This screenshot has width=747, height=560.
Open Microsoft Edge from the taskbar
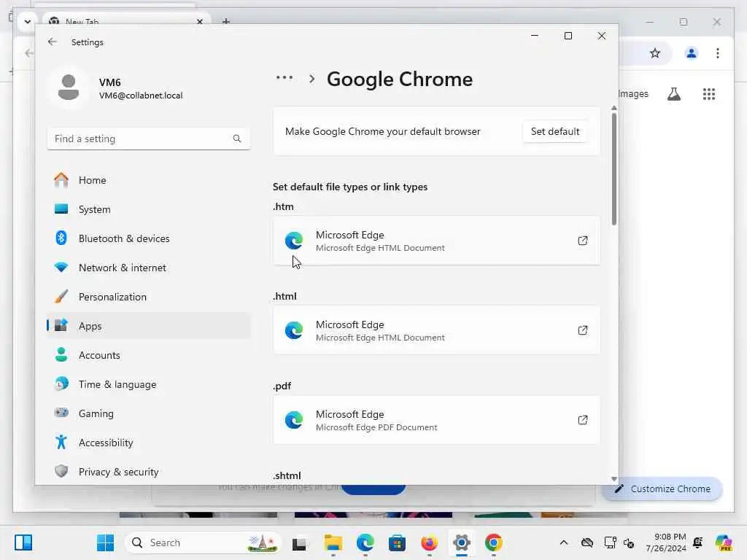[x=365, y=542]
